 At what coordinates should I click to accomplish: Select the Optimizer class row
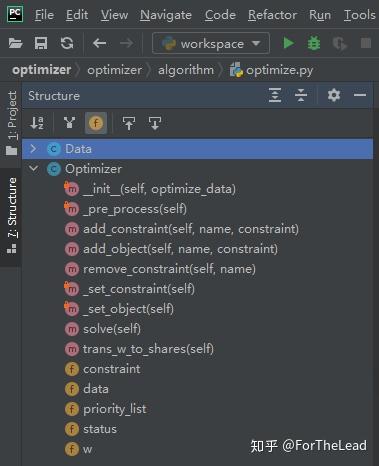coord(197,169)
